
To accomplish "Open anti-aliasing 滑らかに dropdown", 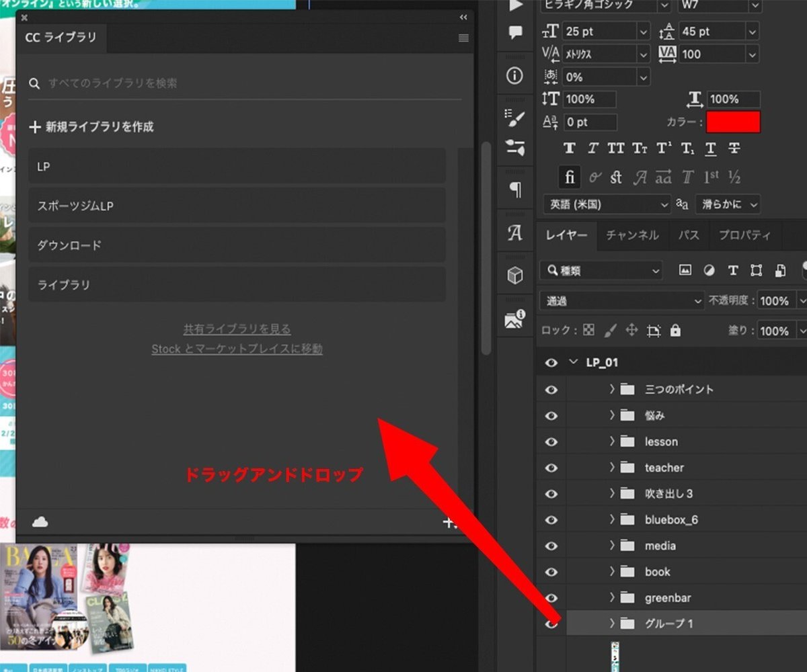I will [x=727, y=204].
